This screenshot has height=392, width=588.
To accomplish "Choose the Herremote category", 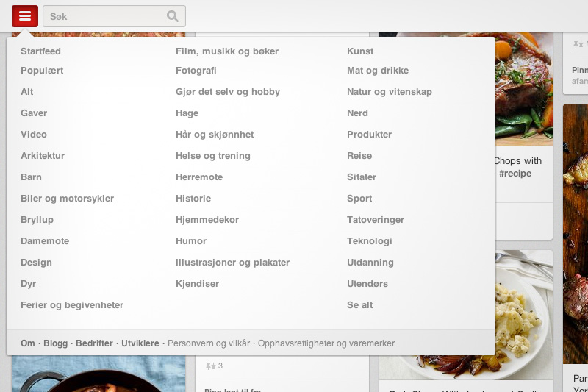I will coord(199,177).
